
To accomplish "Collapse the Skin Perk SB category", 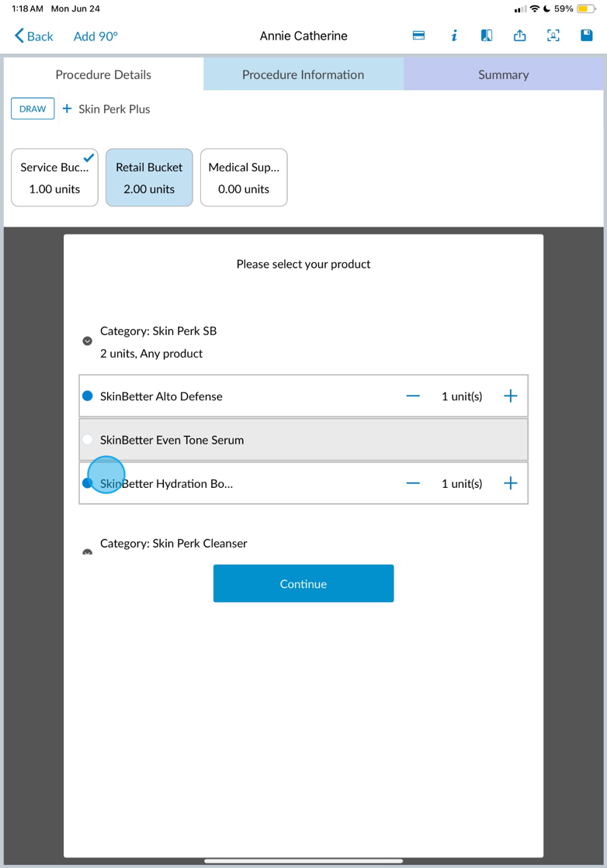I will (87, 341).
